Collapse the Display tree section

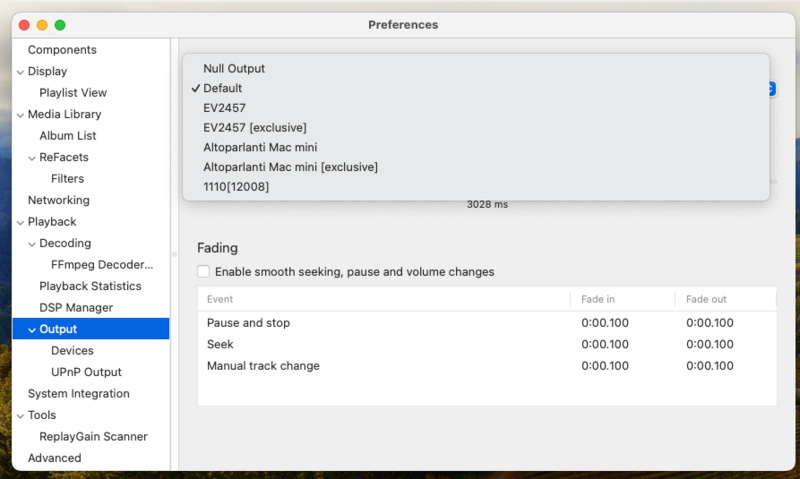[20, 72]
